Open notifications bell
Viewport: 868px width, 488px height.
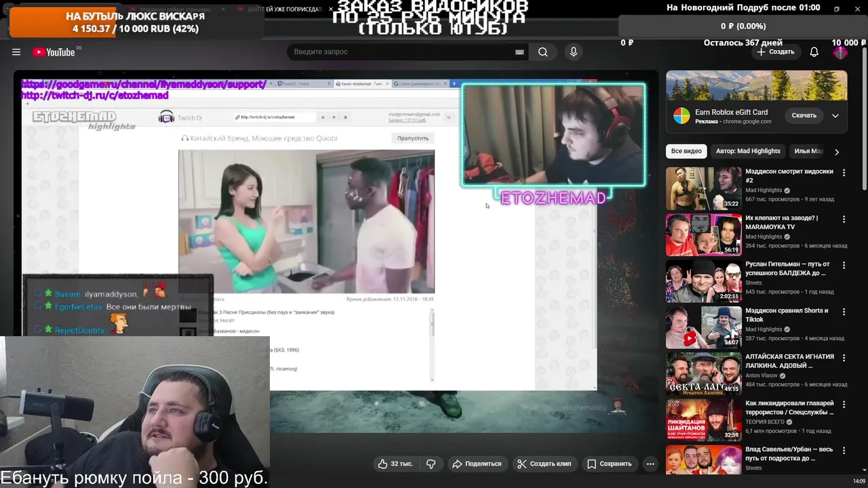tap(814, 52)
